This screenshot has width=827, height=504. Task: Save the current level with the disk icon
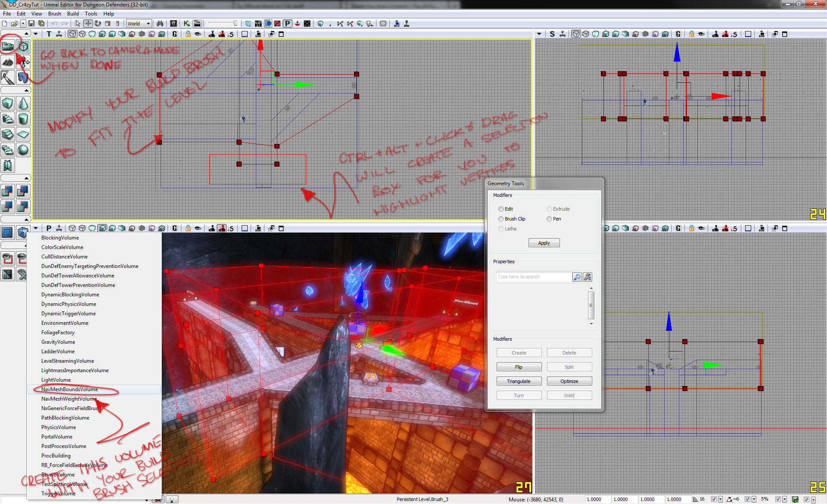pos(31,23)
